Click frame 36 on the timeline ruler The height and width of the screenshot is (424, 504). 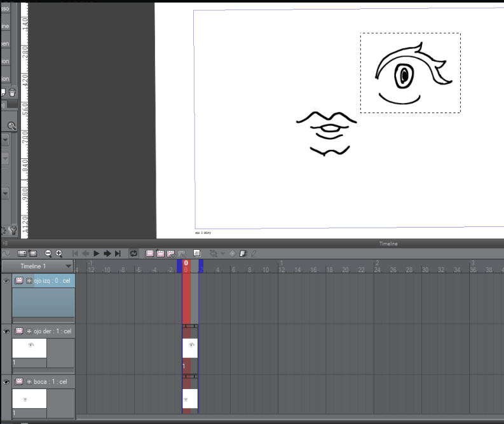click(x=473, y=270)
